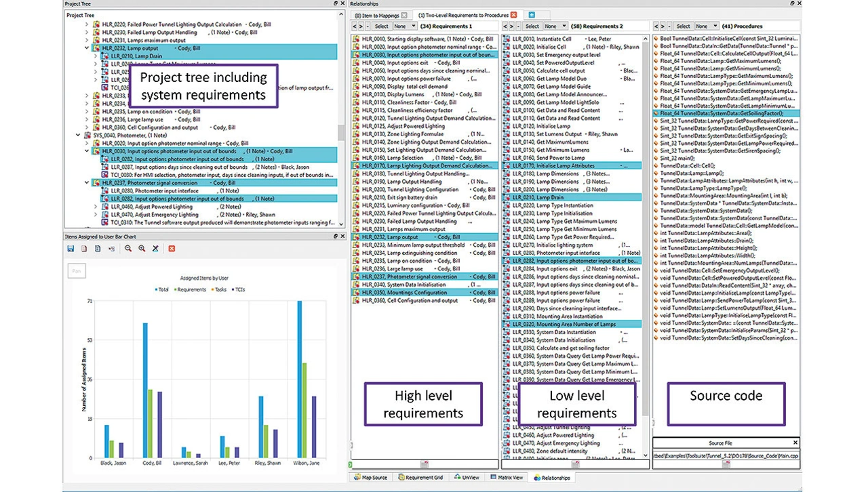Image resolution: width=868 pixels, height=492 pixels.
Task: Click Wilson, Jane tallest blue Total bar
Action: click(x=299, y=381)
